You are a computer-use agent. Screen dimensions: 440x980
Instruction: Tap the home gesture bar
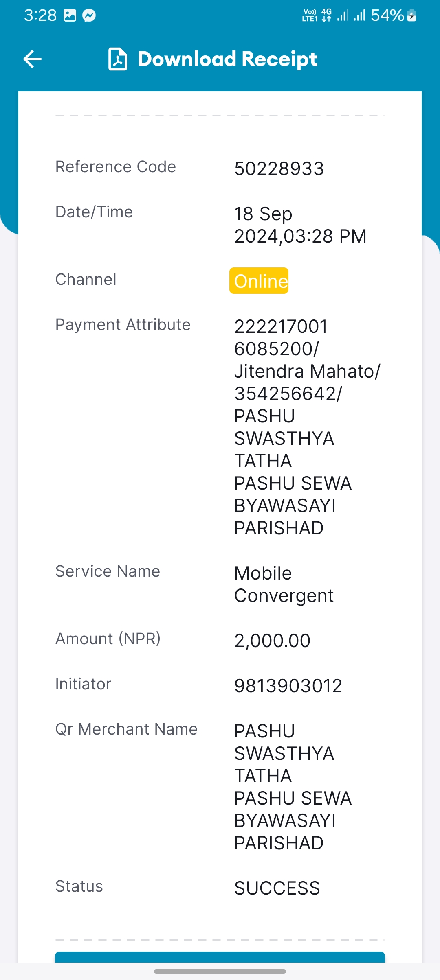[x=220, y=971]
